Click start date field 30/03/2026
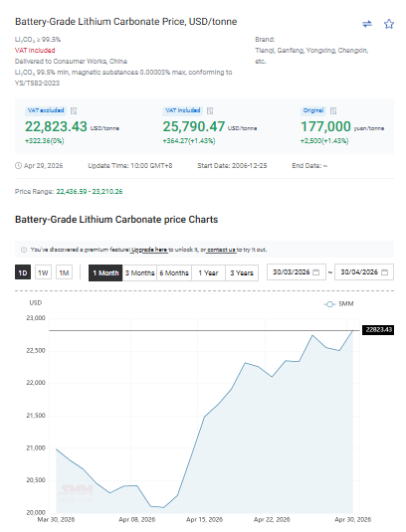 (297, 272)
